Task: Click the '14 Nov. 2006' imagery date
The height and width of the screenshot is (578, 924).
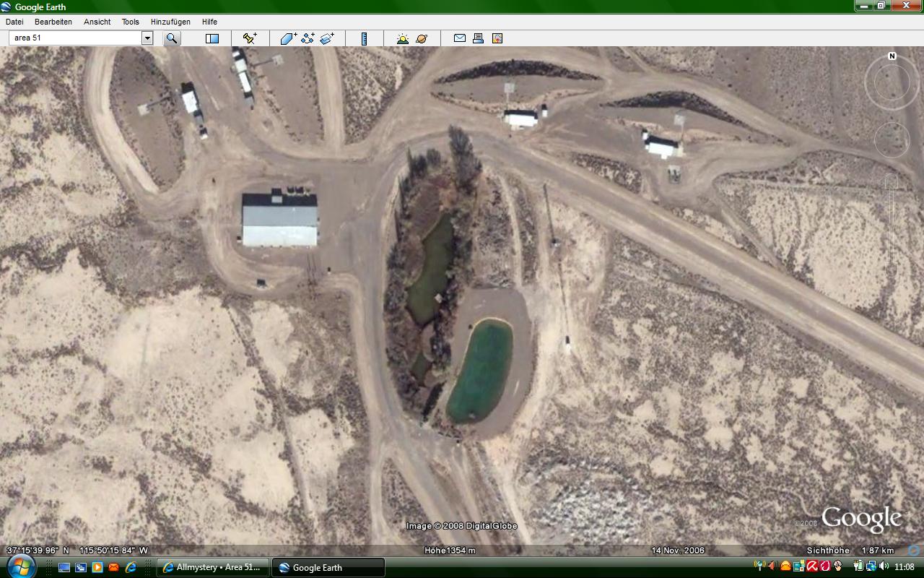Action: point(678,551)
